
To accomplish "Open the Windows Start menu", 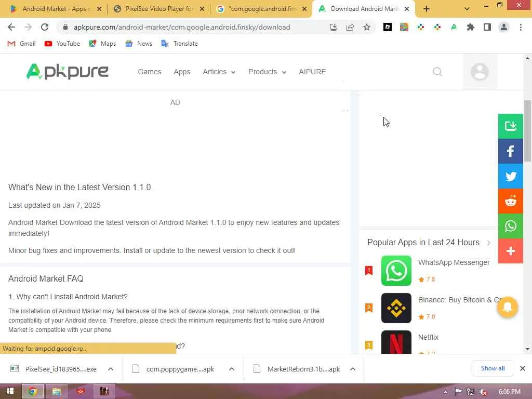I will (10, 391).
